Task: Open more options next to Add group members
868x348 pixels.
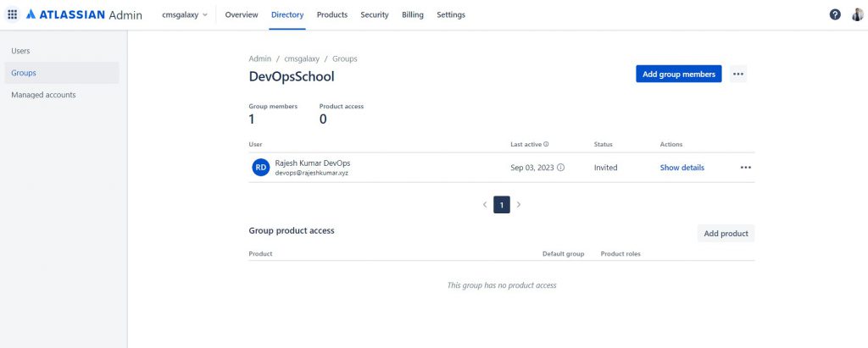Action: point(738,75)
